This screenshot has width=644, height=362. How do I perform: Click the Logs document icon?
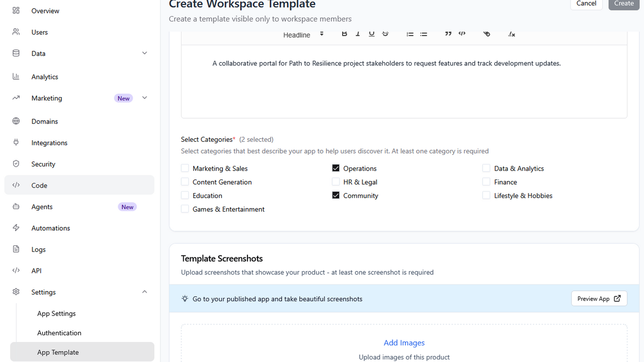(x=16, y=249)
